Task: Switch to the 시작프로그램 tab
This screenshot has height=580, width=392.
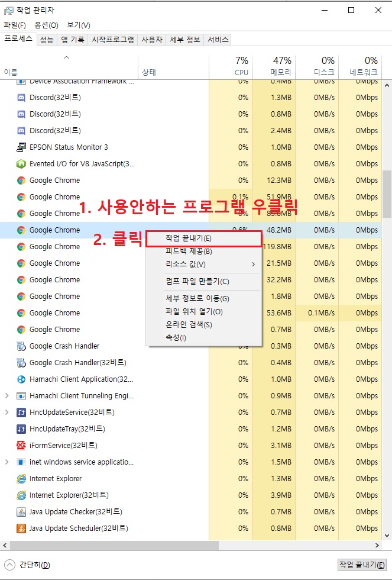Action: coord(113,40)
